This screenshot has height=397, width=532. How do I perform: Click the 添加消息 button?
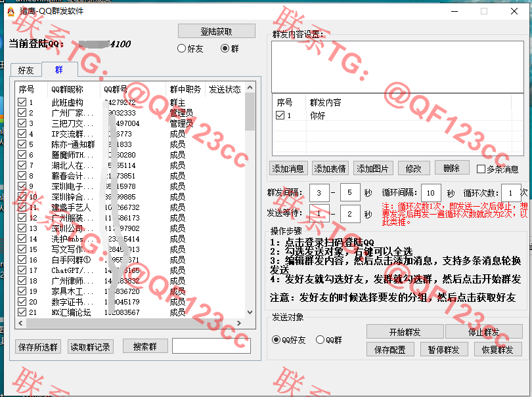coord(288,168)
